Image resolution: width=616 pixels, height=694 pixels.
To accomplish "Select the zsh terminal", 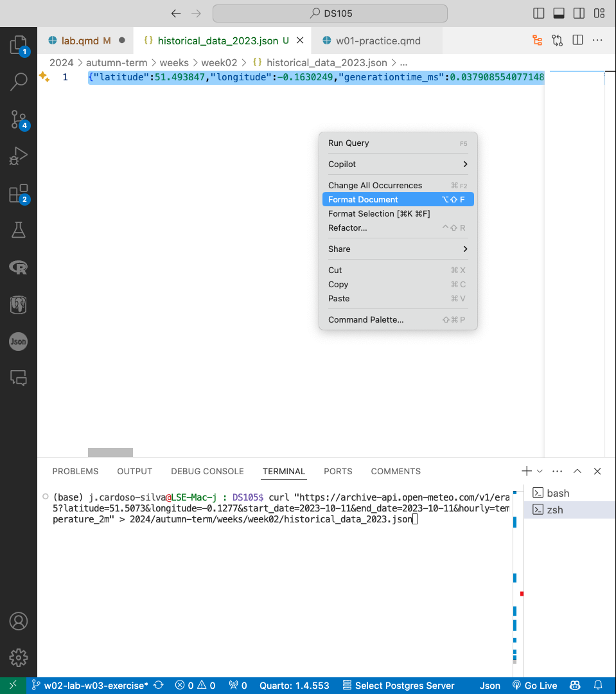I will (570, 510).
